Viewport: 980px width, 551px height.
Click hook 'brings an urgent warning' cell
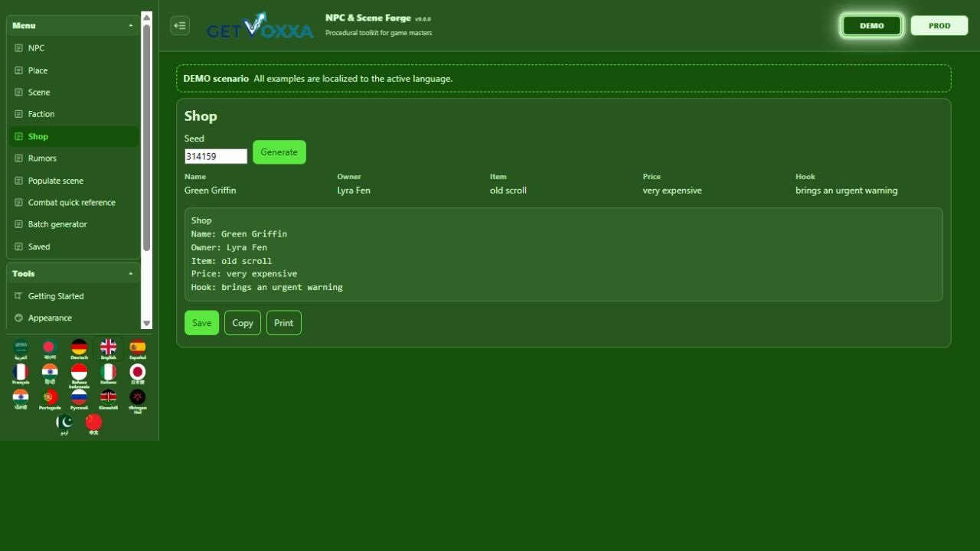[847, 191]
